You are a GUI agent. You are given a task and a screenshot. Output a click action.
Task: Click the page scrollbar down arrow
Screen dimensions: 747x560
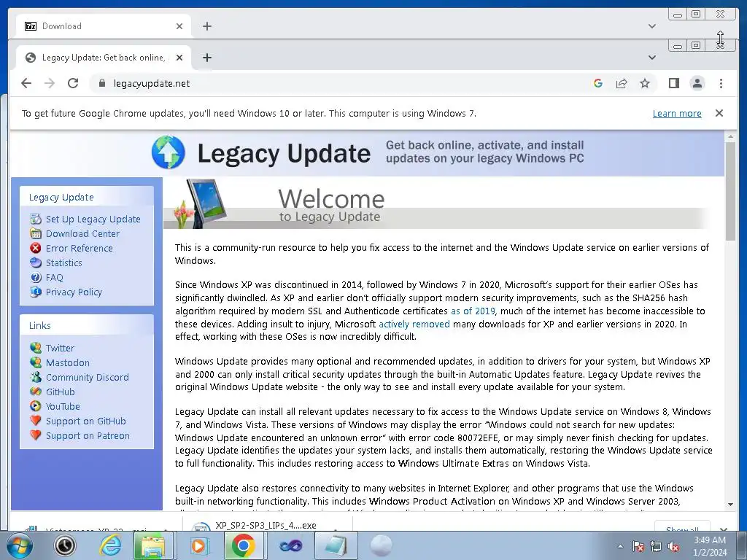click(x=730, y=505)
